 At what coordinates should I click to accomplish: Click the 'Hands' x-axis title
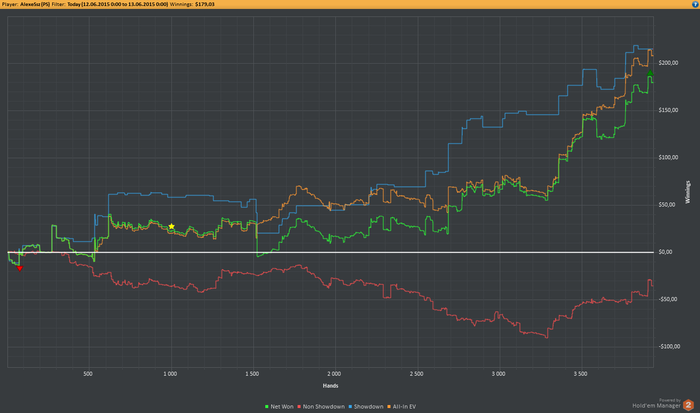coord(330,386)
